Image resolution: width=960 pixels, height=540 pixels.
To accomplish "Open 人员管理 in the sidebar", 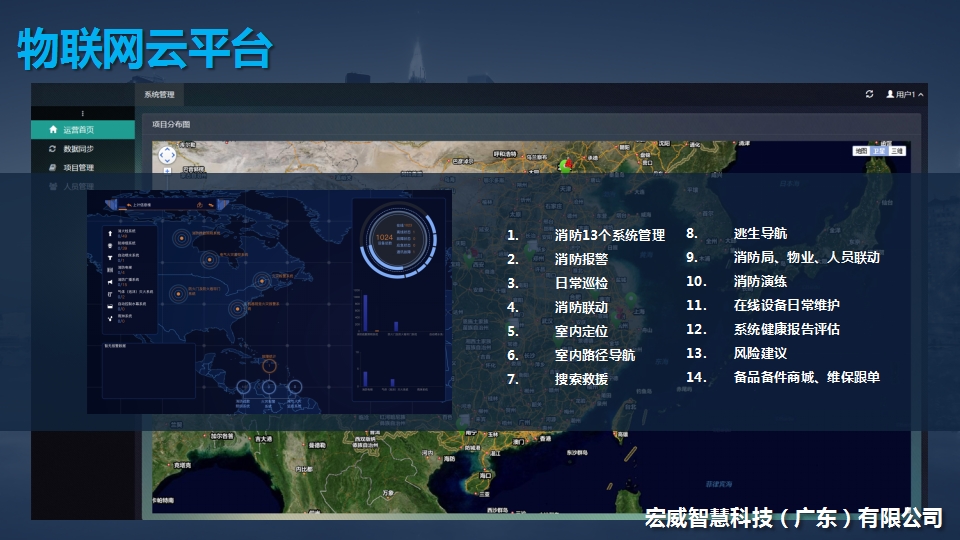I will [x=83, y=186].
